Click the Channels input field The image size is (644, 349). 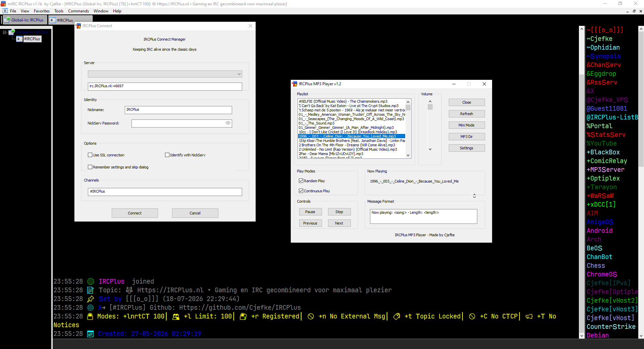click(x=165, y=192)
